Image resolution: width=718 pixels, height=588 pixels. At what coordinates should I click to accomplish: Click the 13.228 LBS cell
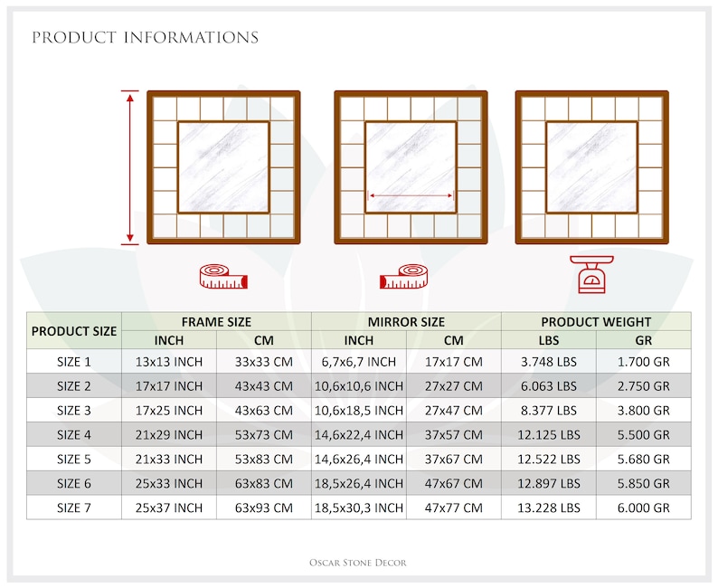pyautogui.click(x=549, y=507)
